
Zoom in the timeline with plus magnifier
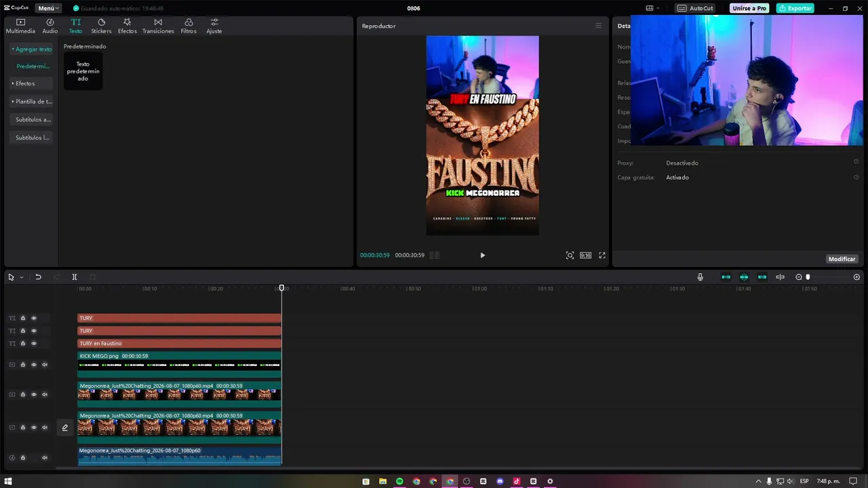pyautogui.click(x=856, y=277)
